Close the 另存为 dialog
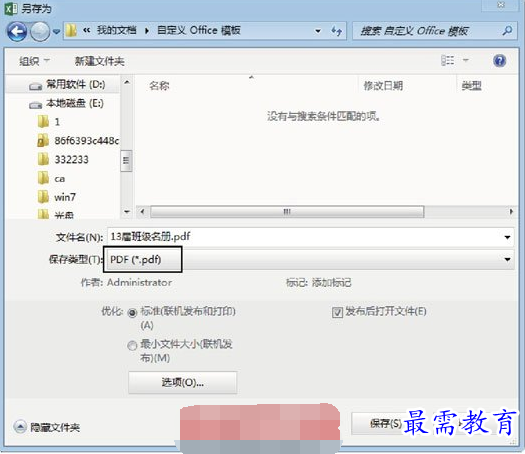 point(501,5)
